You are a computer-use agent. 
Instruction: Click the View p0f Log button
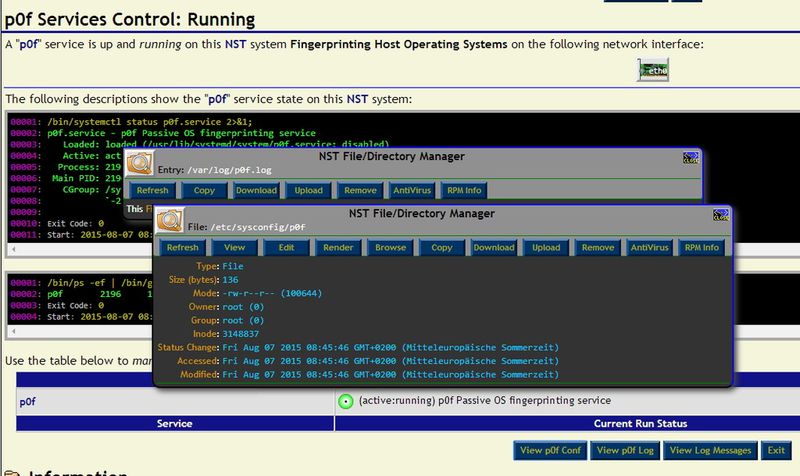click(x=625, y=450)
